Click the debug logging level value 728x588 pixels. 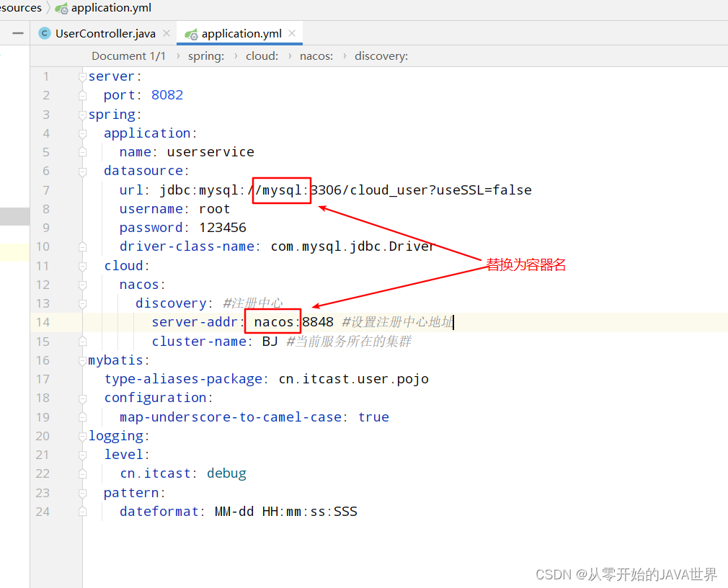click(x=226, y=473)
